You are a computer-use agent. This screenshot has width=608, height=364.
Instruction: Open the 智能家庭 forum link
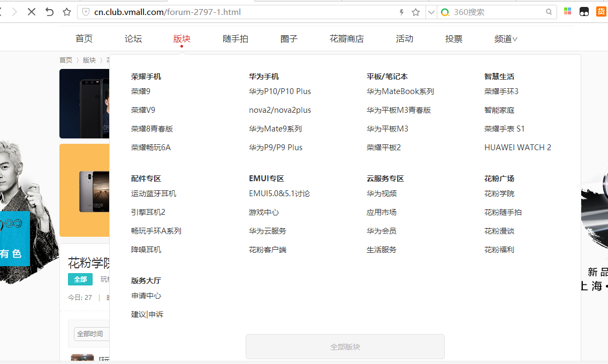coord(499,110)
